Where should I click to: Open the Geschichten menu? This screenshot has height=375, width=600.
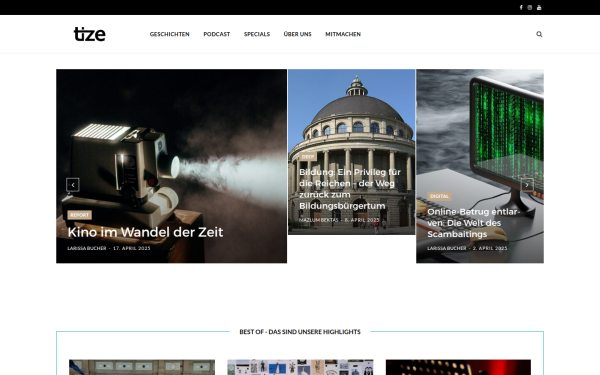click(x=170, y=34)
